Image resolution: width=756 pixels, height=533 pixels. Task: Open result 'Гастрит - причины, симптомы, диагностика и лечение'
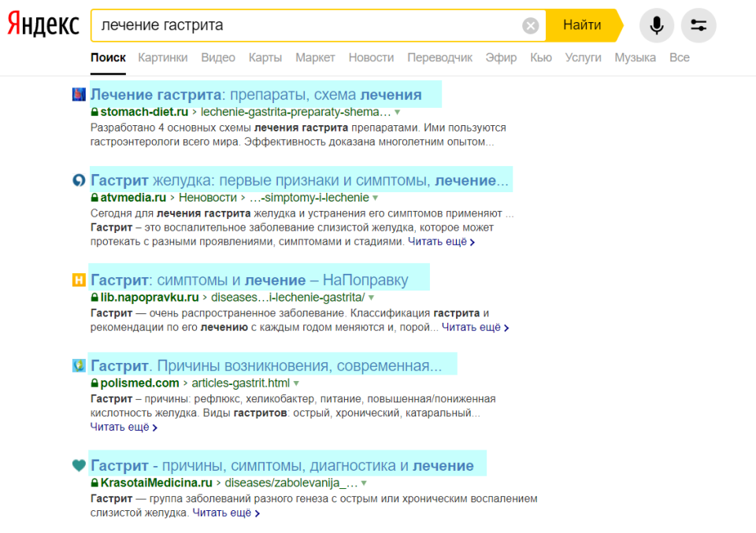coord(282,465)
